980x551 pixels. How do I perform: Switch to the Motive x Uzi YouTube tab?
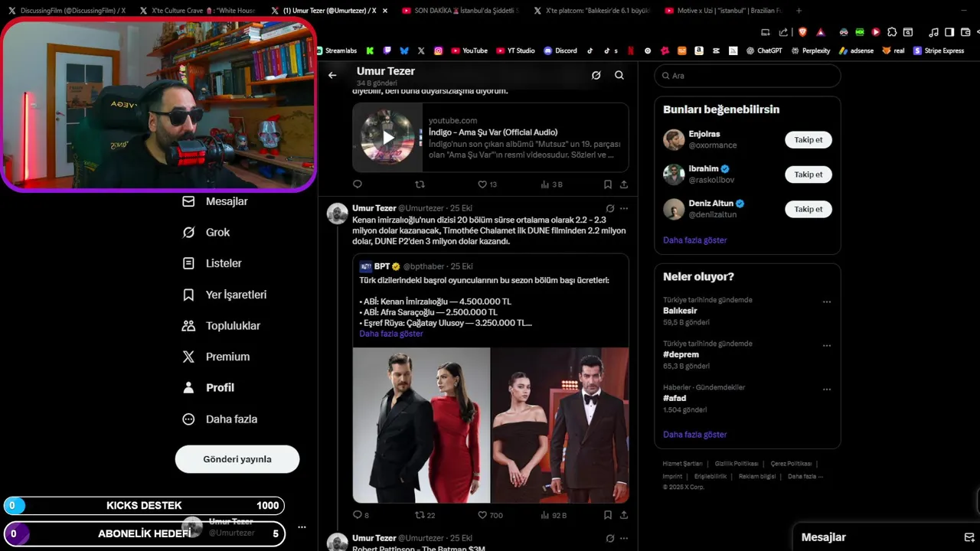[722, 11]
